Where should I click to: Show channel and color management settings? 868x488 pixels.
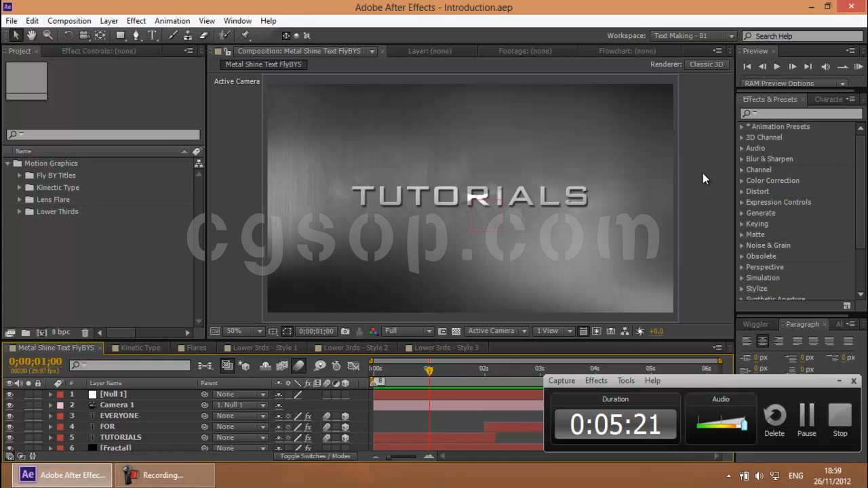[x=373, y=331]
